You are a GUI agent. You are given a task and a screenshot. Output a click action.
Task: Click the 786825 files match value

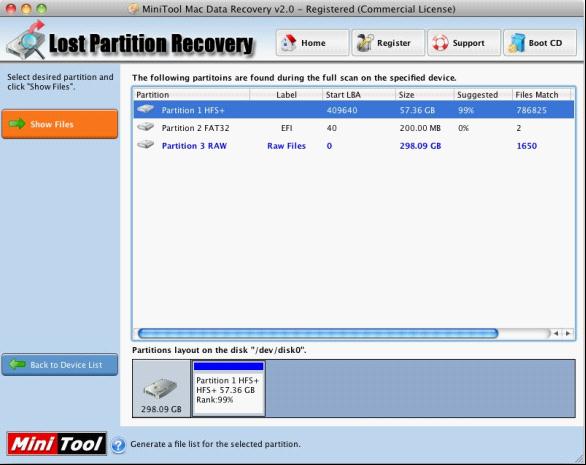(x=531, y=110)
